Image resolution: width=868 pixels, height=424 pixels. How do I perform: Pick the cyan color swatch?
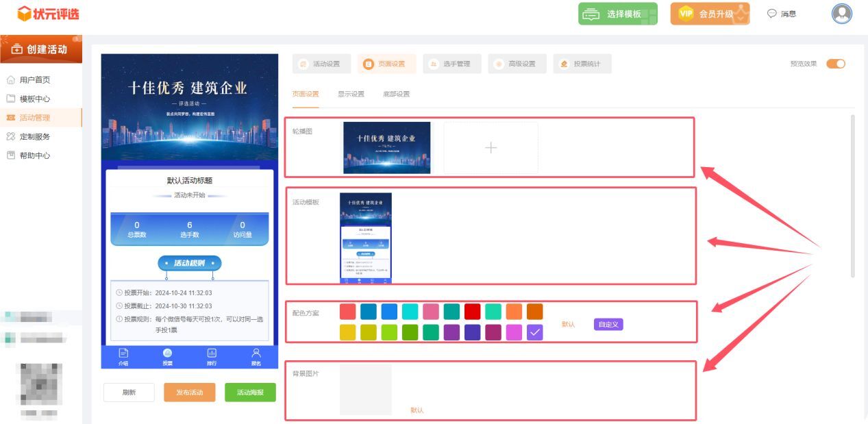[410, 312]
